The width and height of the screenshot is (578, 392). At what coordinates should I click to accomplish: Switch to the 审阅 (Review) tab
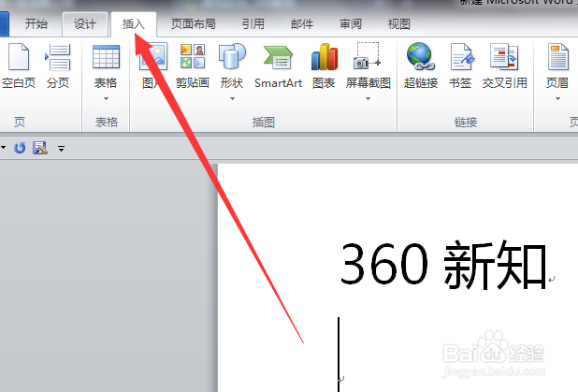(351, 24)
